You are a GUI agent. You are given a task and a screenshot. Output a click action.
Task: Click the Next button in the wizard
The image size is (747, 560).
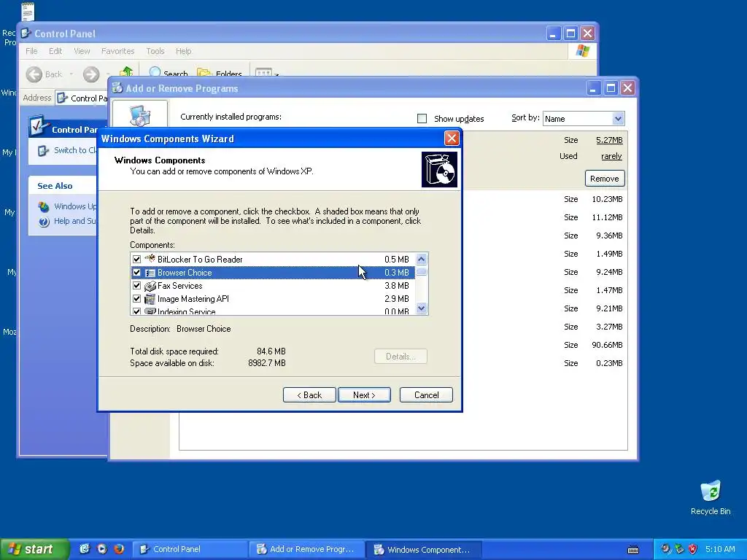click(364, 394)
